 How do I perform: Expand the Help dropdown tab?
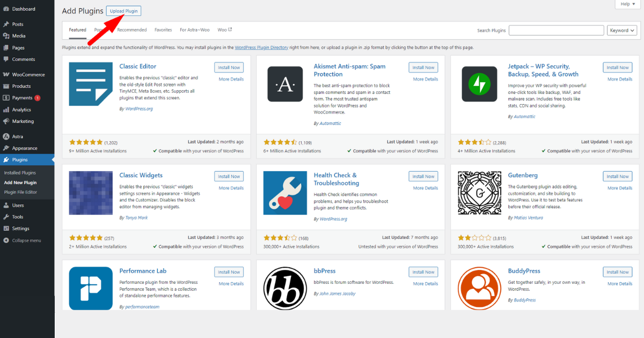coord(628,4)
